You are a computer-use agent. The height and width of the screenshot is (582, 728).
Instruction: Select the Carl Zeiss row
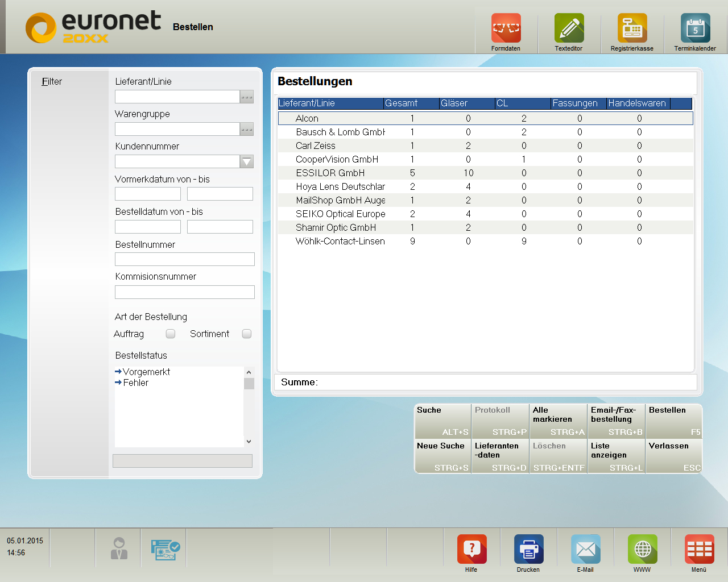(x=485, y=145)
